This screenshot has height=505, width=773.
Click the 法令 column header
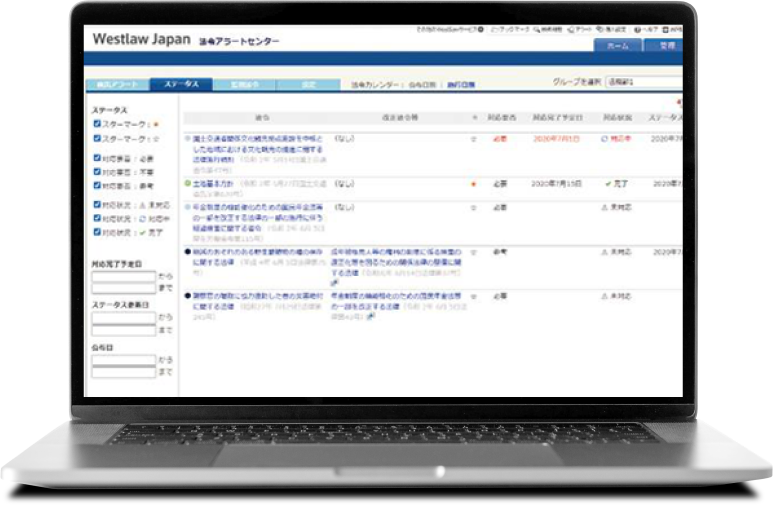262,118
